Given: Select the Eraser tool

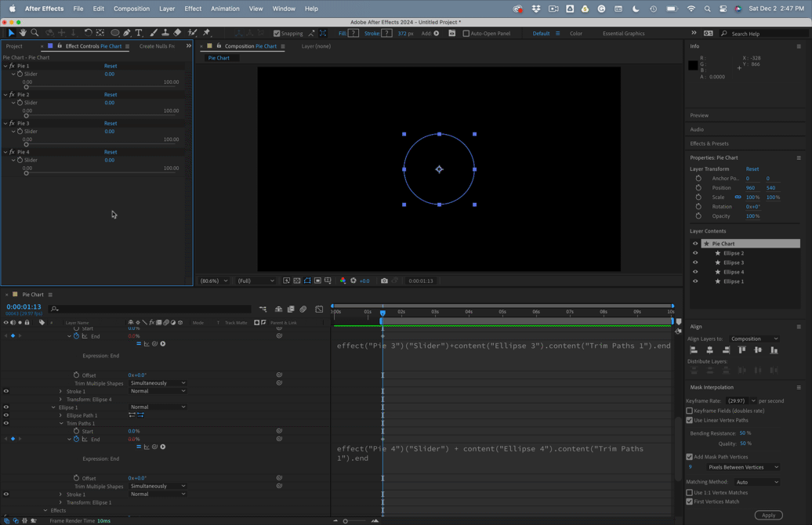Looking at the screenshot, I should pos(177,33).
